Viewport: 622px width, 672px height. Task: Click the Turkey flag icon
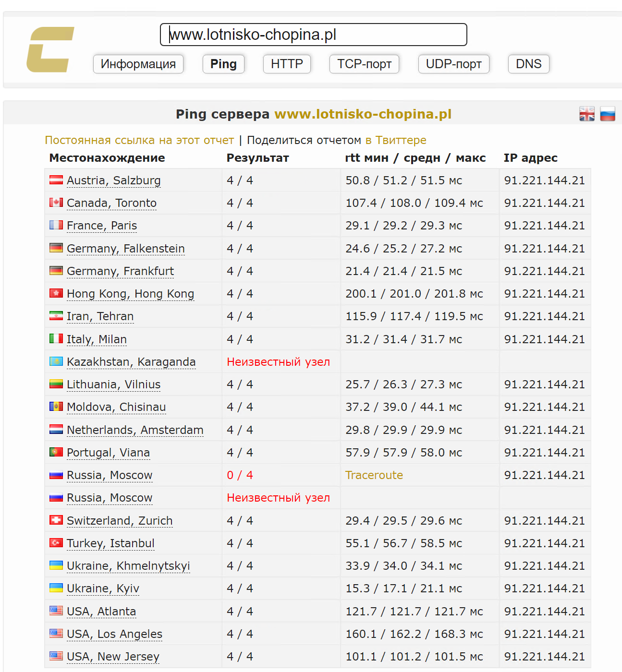pos(56,543)
